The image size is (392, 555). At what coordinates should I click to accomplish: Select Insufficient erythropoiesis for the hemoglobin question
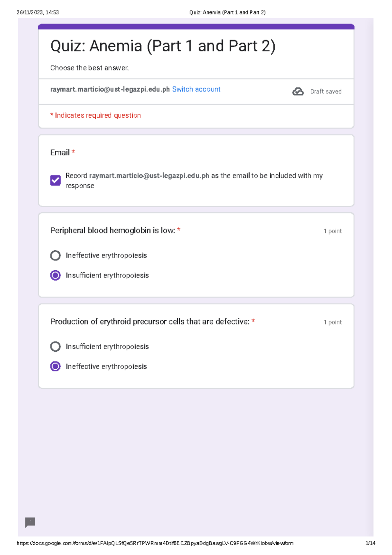pyautogui.click(x=56, y=276)
